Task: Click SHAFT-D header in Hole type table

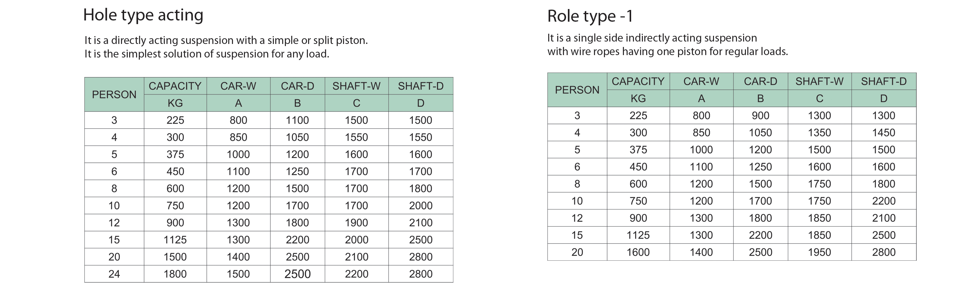Action: (x=420, y=86)
